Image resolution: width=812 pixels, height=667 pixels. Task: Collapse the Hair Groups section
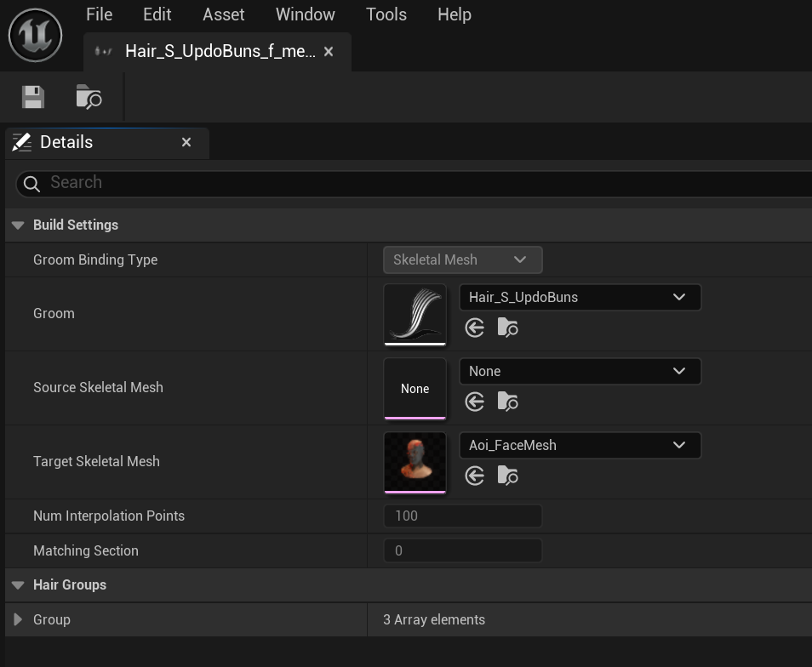pos(18,585)
